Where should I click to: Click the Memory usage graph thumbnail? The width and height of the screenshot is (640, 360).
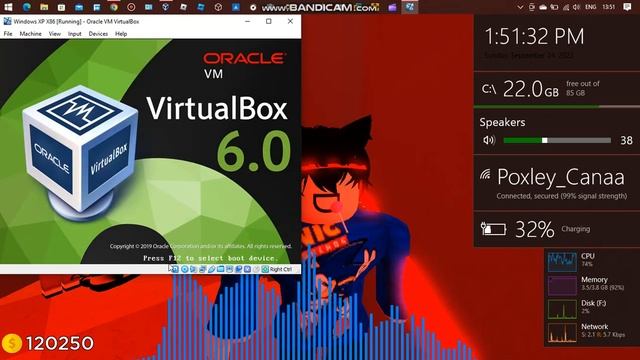[562, 285]
